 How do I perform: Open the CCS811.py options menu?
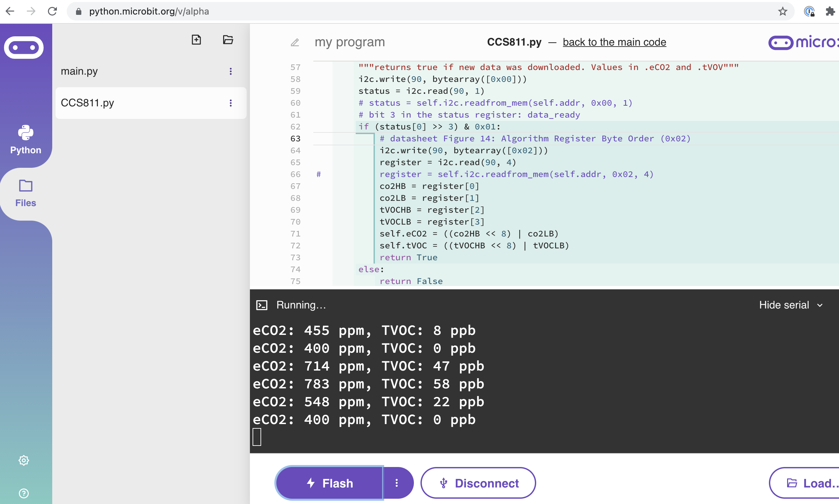[x=230, y=103]
